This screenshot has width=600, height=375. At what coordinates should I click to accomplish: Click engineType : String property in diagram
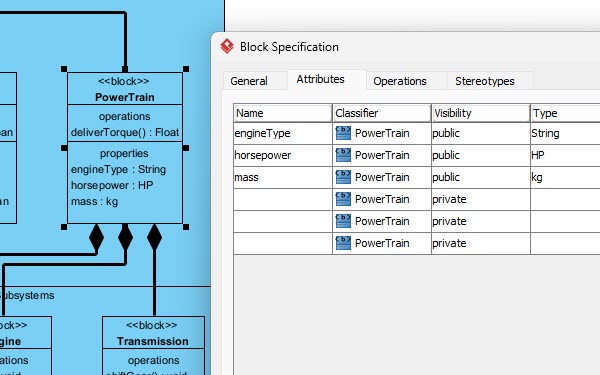pyautogui.click(x=118, y=170)
